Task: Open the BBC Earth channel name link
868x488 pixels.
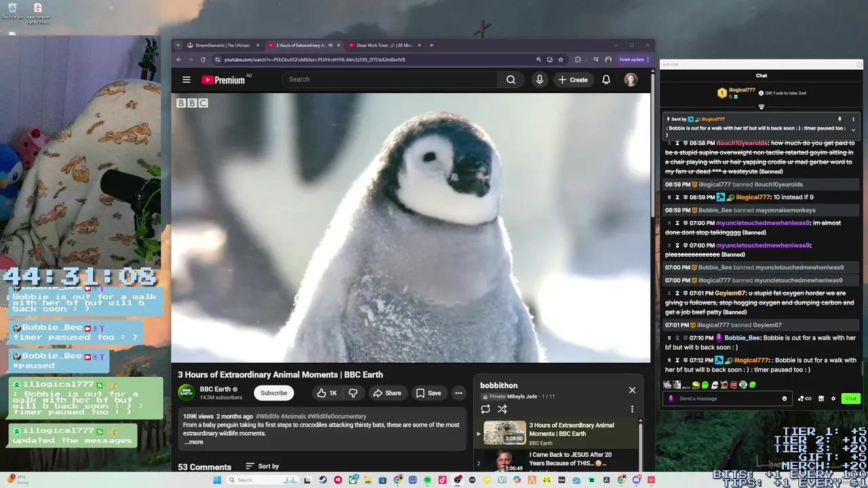Action: [x=215, y=390]
